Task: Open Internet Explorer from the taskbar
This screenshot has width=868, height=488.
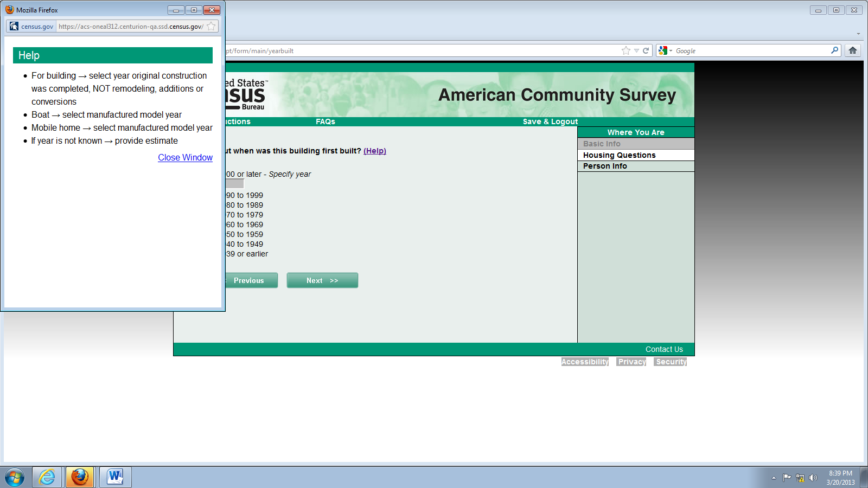Action: (x=47, y=477)
